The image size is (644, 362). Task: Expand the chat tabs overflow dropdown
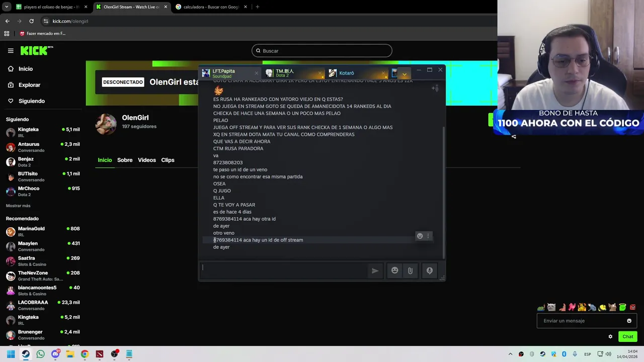[404, 74]
